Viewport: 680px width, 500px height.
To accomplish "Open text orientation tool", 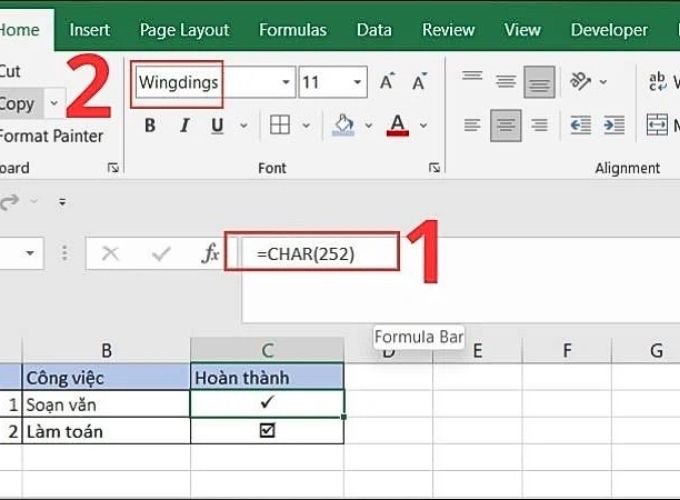I will [580, 81].
